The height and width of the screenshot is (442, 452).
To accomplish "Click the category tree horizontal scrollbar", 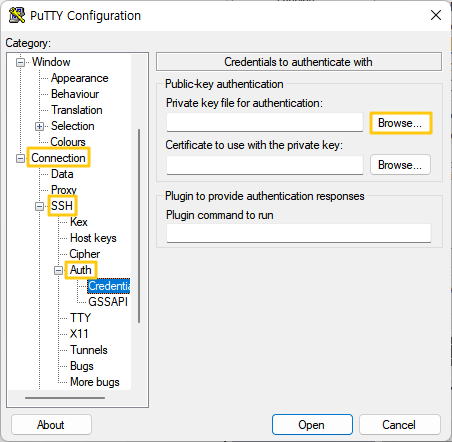I will coord(65,398).
